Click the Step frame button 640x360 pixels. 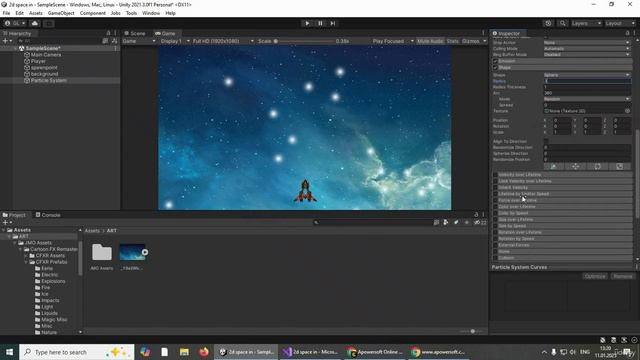tap(333, 23)
